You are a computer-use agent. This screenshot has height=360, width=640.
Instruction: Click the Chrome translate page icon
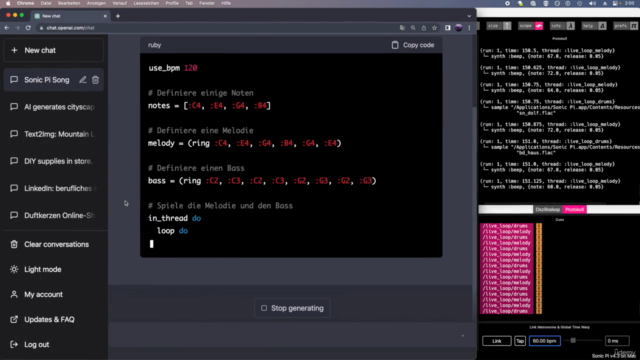pos(402,28)
